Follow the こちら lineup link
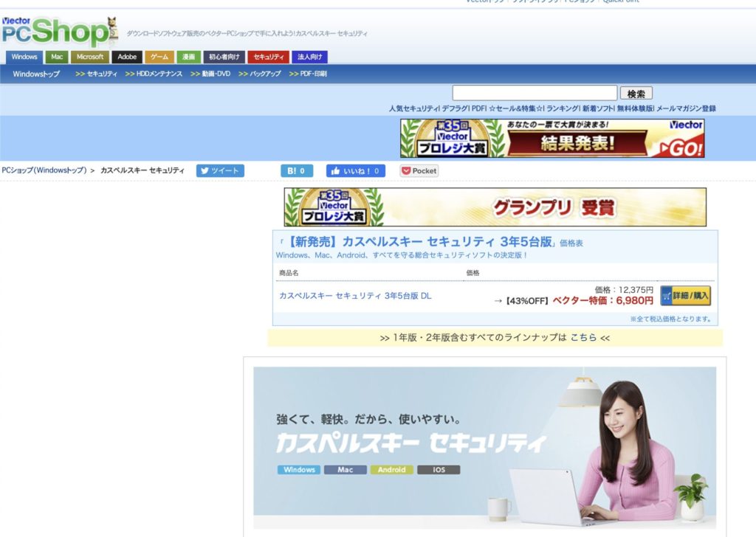 583,337
